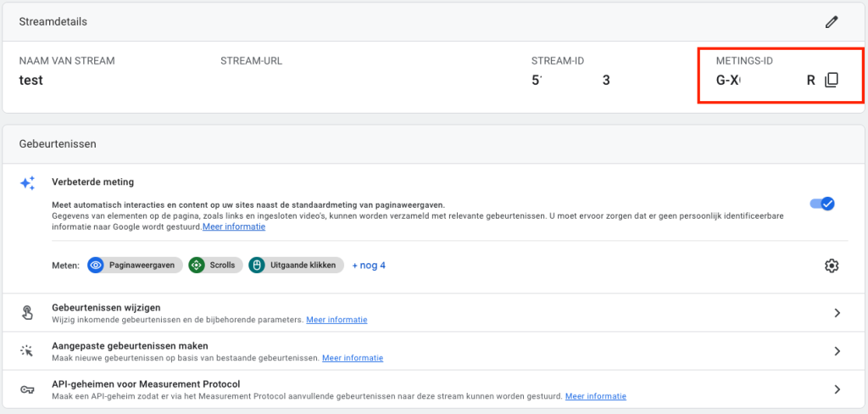Click the hand icon for Gebeurtenissen wijzigen
The image size is (868, 414).
coord(28,313)
